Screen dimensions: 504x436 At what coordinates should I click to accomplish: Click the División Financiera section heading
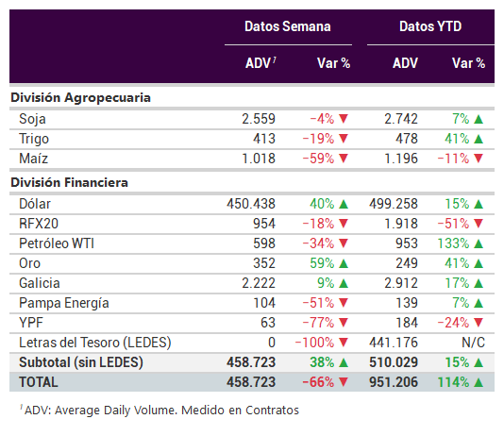click(x=70, y=182)
